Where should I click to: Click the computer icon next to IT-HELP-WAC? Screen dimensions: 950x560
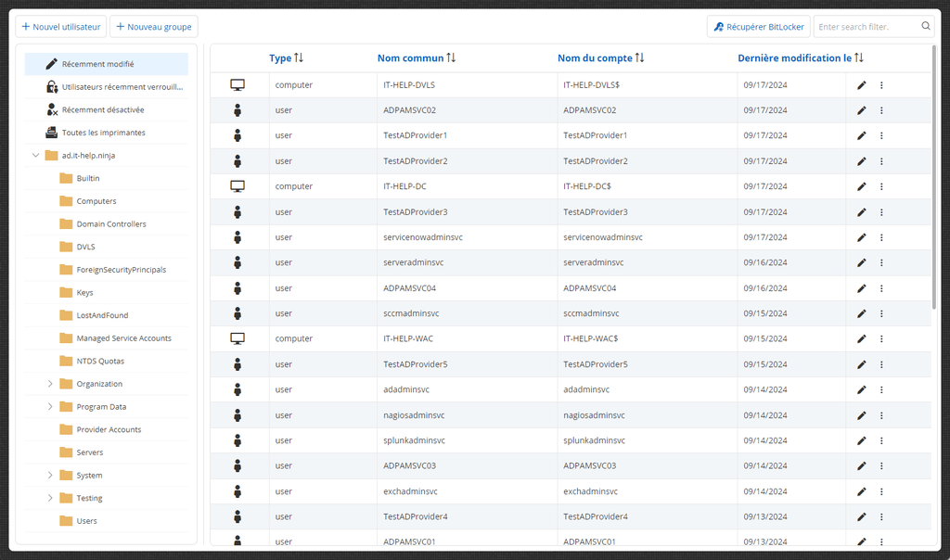click(x=237, y=337)
